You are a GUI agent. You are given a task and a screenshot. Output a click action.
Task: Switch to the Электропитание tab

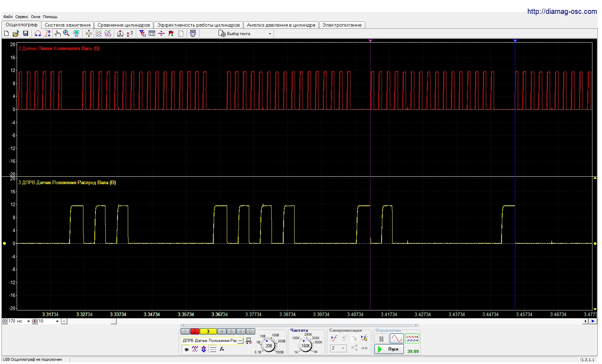tap(342, 25)
